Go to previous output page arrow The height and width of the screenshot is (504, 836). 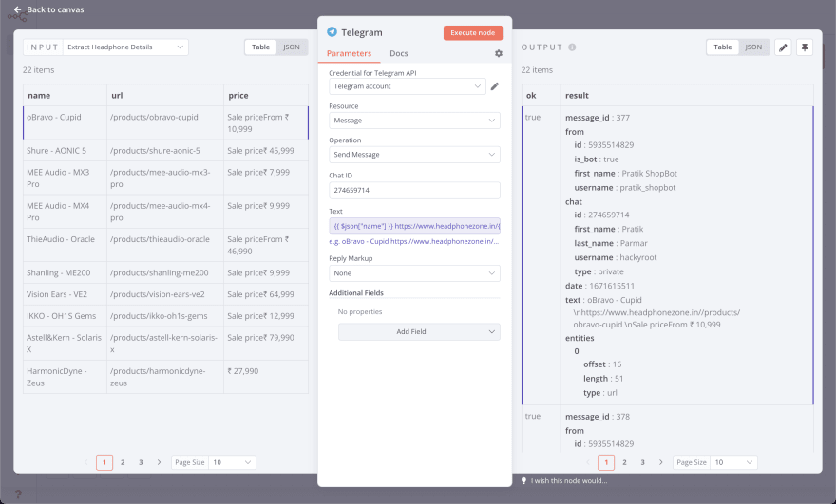[x=588, y=462]
